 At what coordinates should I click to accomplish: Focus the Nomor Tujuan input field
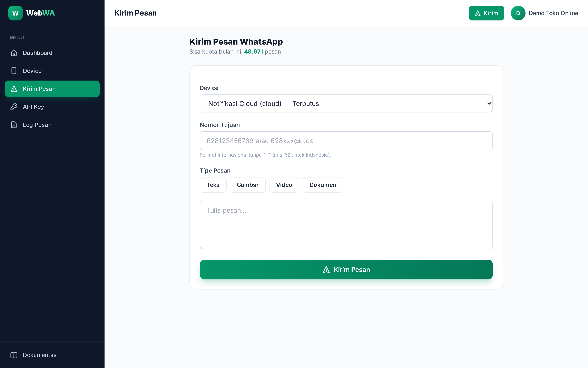(x=346, y=141)
